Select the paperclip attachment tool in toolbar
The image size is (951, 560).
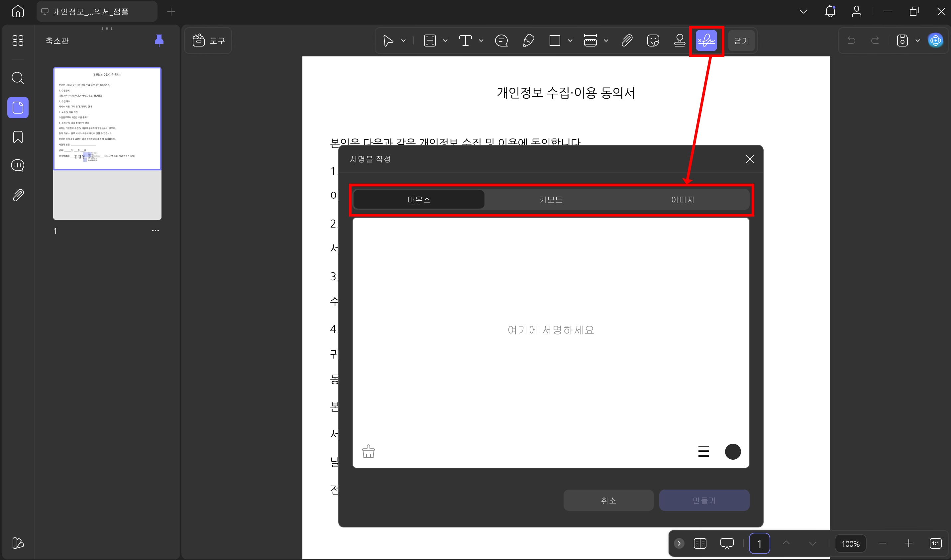click(x=627, y=41)
